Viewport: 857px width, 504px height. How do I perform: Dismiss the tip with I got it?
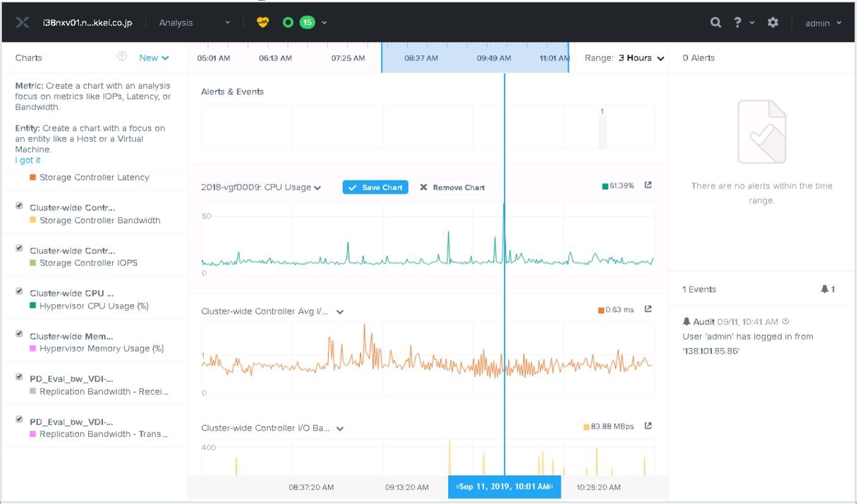coord(28,160)
